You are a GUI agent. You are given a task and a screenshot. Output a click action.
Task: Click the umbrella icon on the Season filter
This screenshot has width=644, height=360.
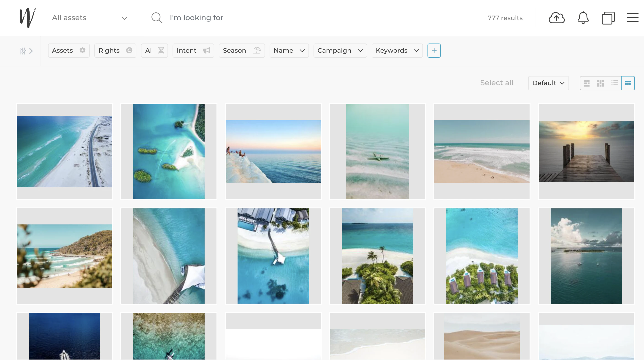[x=257, y=50]
